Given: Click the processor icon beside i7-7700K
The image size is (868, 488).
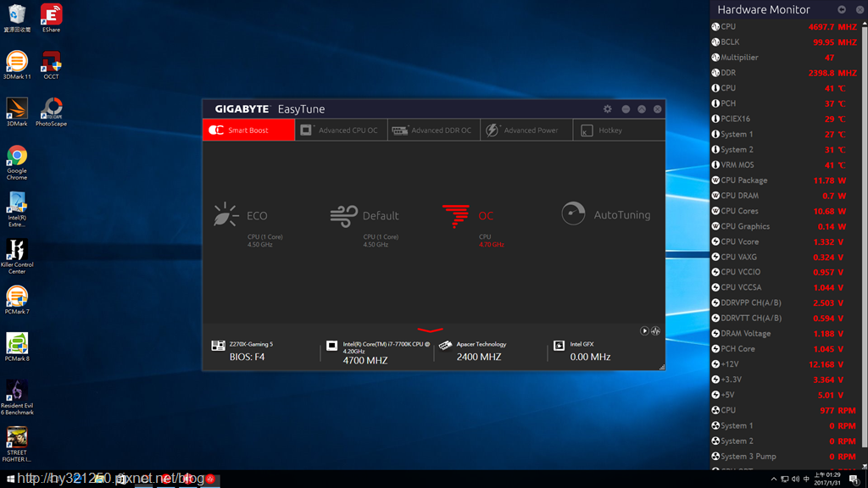Looking at the screenshot, I should click(331, 346).
